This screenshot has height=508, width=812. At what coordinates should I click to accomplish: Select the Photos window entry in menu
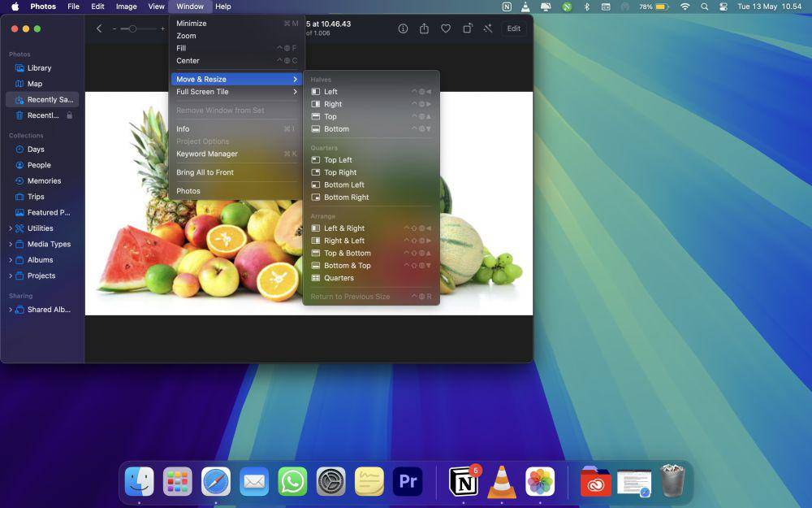click(236, 191)
